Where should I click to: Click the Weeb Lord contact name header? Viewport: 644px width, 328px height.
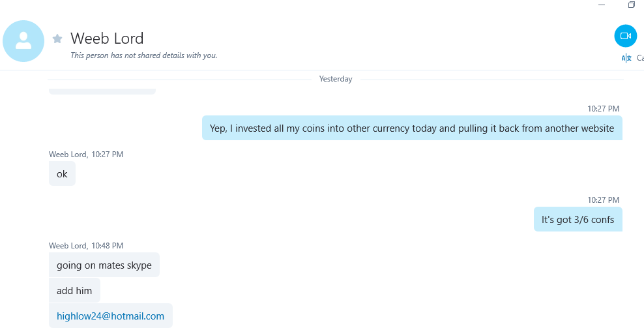coord(107,38)
